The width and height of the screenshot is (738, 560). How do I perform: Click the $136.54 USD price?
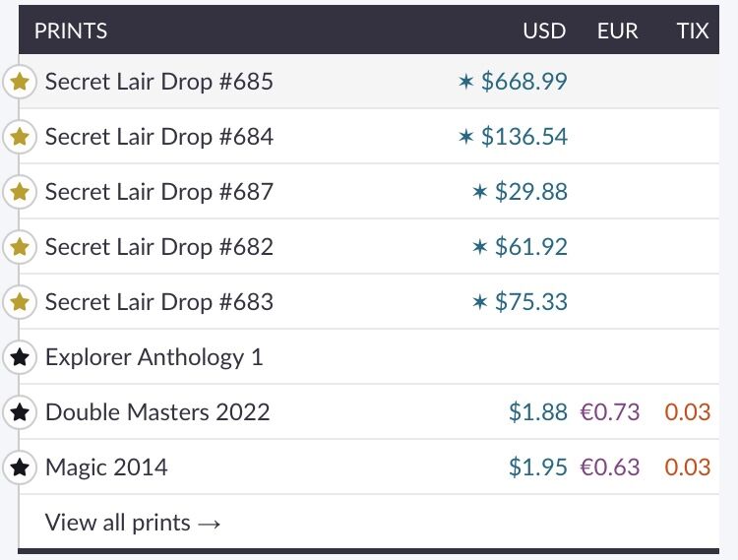[x=523, y=137]
